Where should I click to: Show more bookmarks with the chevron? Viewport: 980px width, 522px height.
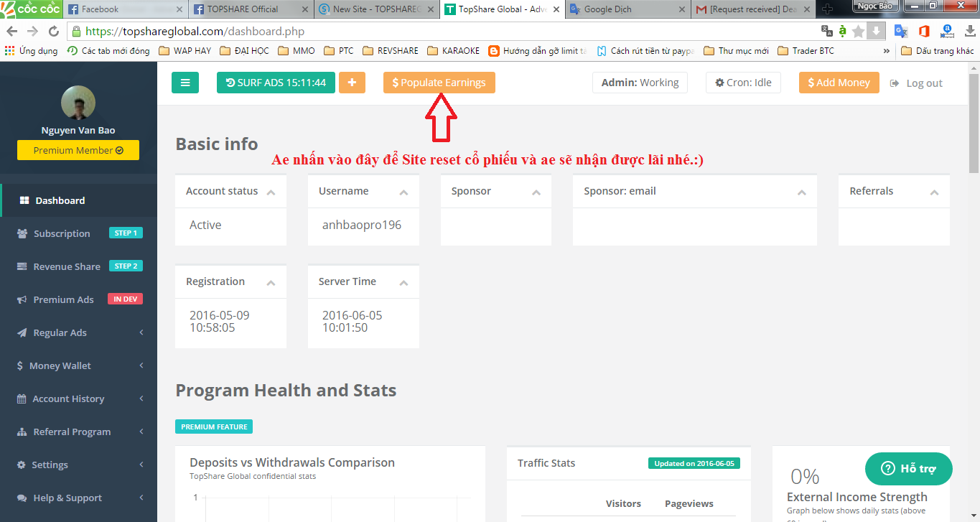click(886, 51)
